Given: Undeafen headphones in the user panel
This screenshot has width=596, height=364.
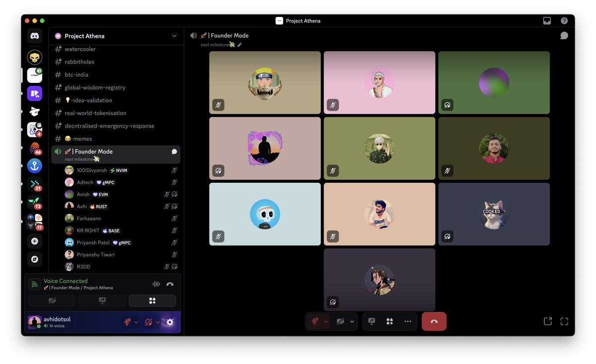Looking at the screenshot, I should [x=148, y=322].
